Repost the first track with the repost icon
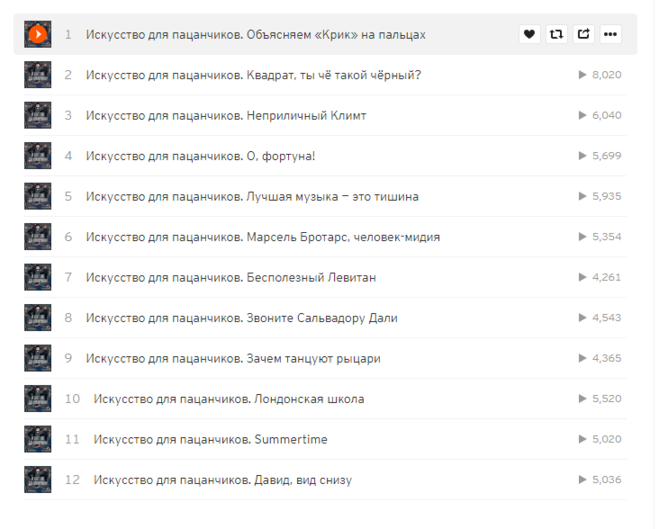The image size is (659, 529). tap(556, 34)
